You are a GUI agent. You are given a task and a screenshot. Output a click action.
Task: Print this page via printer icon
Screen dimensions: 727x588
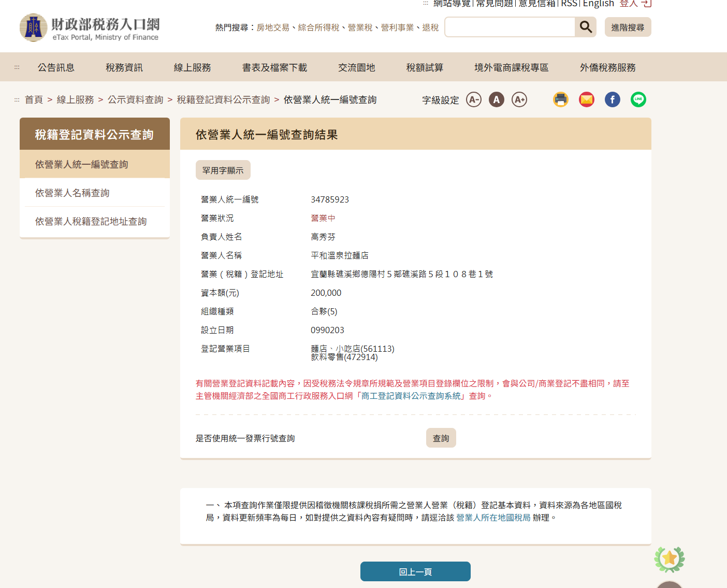[x=561, y=99]
